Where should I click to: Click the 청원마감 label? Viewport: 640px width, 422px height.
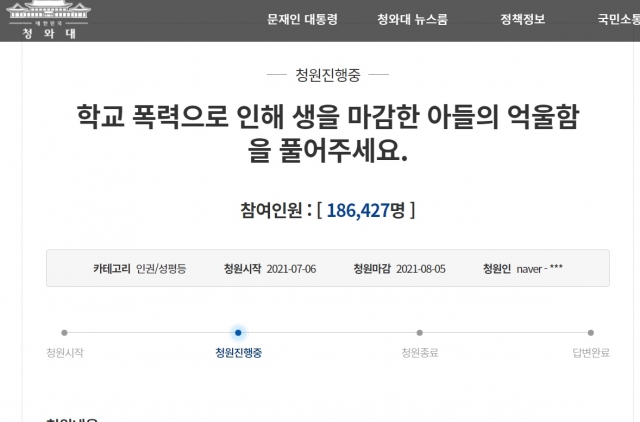372,269
